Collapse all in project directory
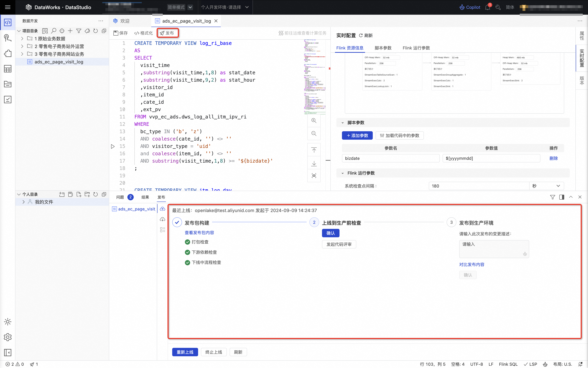The image size is (588, 368). pos(104,31)
